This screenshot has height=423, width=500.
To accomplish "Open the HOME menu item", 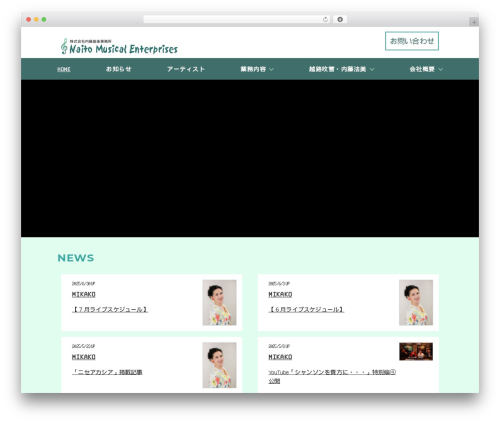I will point(64,69).
